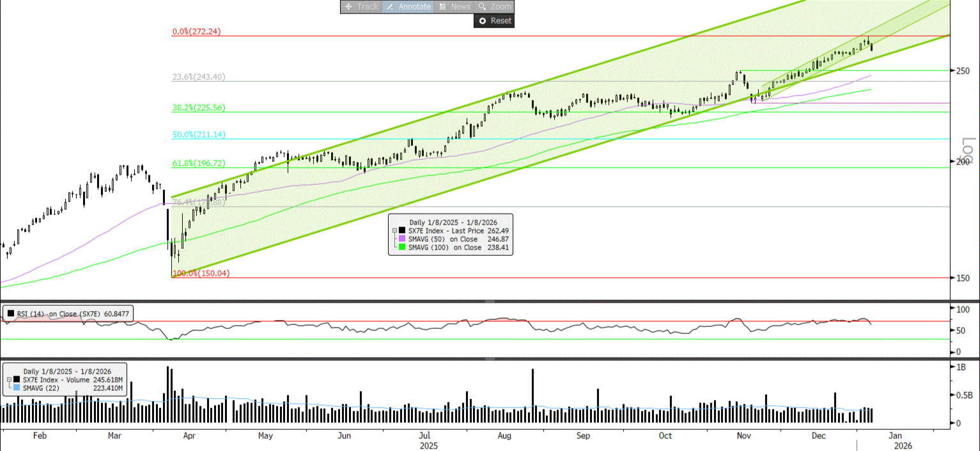980x451 pixels.
Task: Click the blue SMAVG (22) volume swatch
Action: (x=16, y=388)
